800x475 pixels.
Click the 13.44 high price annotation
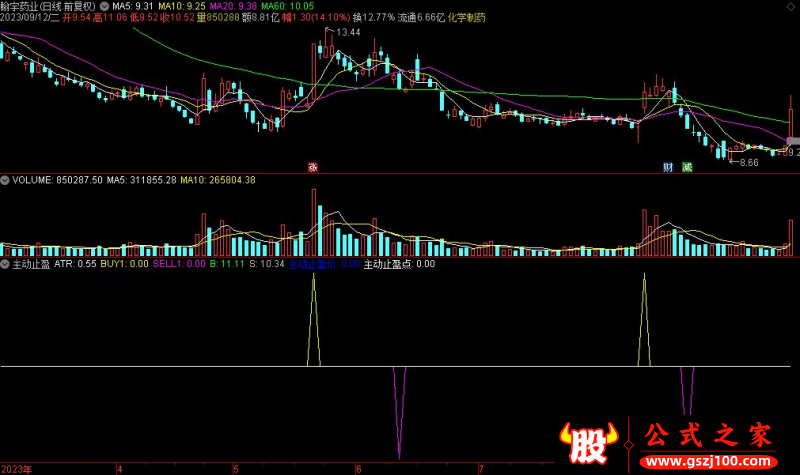pos(348,32)
